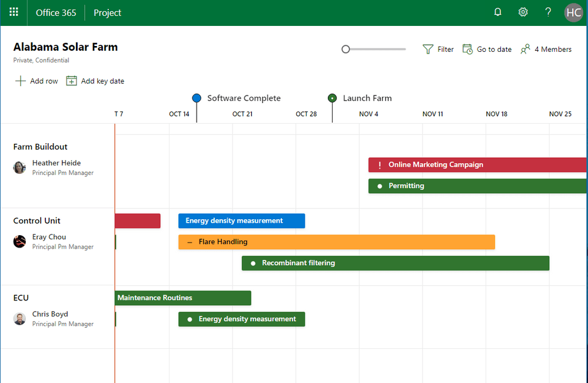
Task: Select the Launch Farm key date marker
Action: (332, 98)
